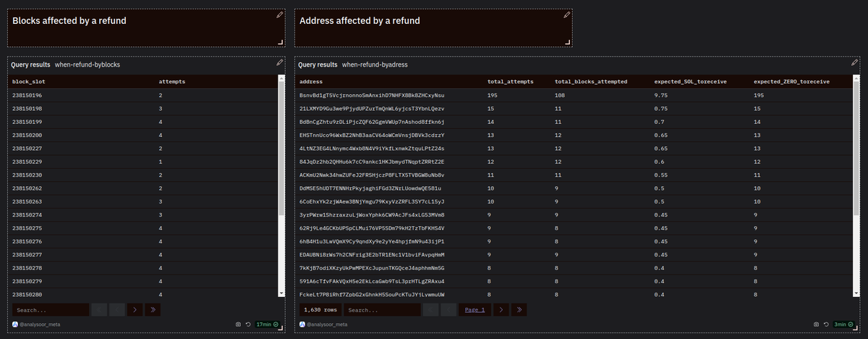Open the when-refund-byblocks query link

coord(88,64)
